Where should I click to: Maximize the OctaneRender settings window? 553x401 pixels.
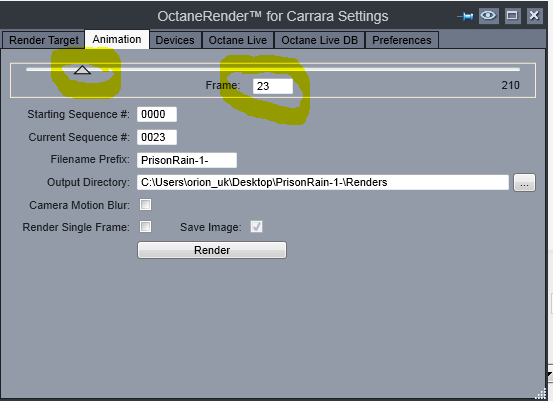point(512,16)
